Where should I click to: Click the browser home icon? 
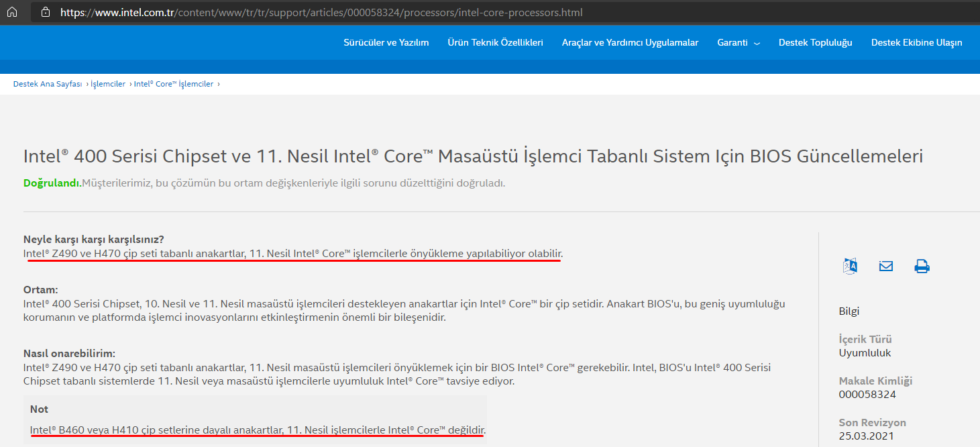point(12,12)
